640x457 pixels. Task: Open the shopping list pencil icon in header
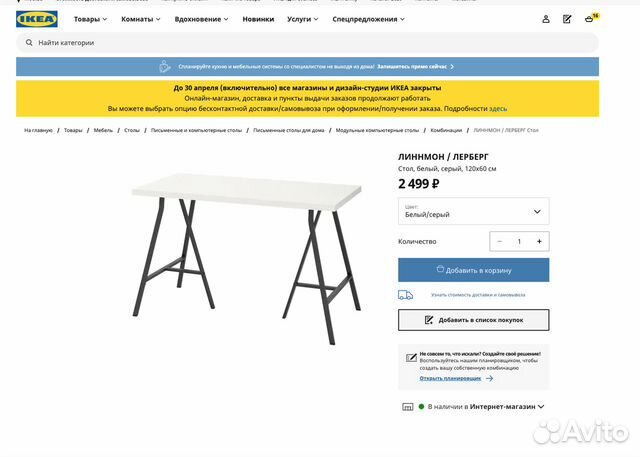point(567,19)
